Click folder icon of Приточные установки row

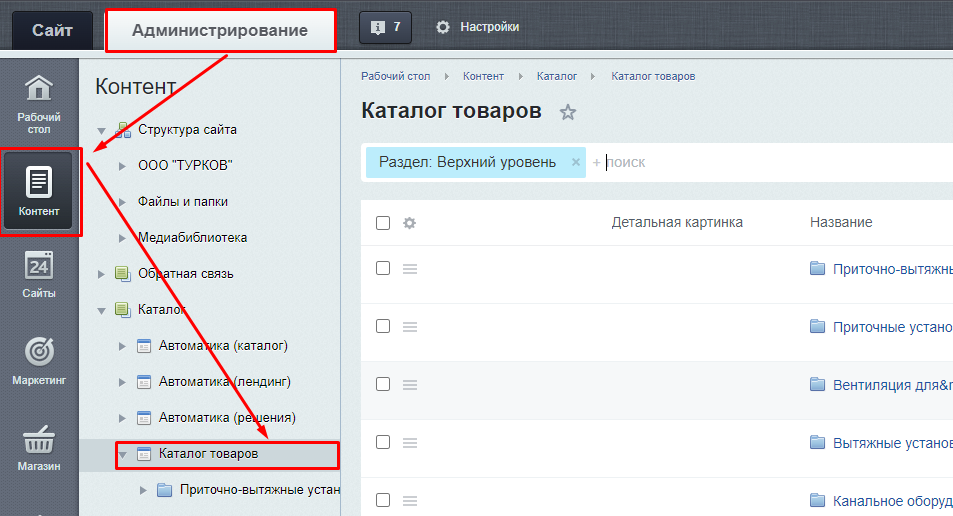[817, 326]
